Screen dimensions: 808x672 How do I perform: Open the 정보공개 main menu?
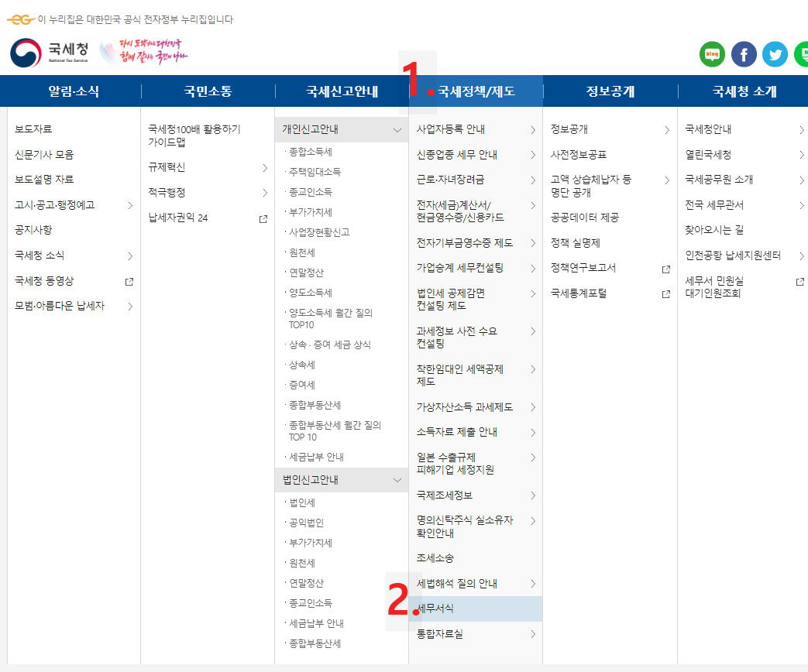[x=610, y=91]
